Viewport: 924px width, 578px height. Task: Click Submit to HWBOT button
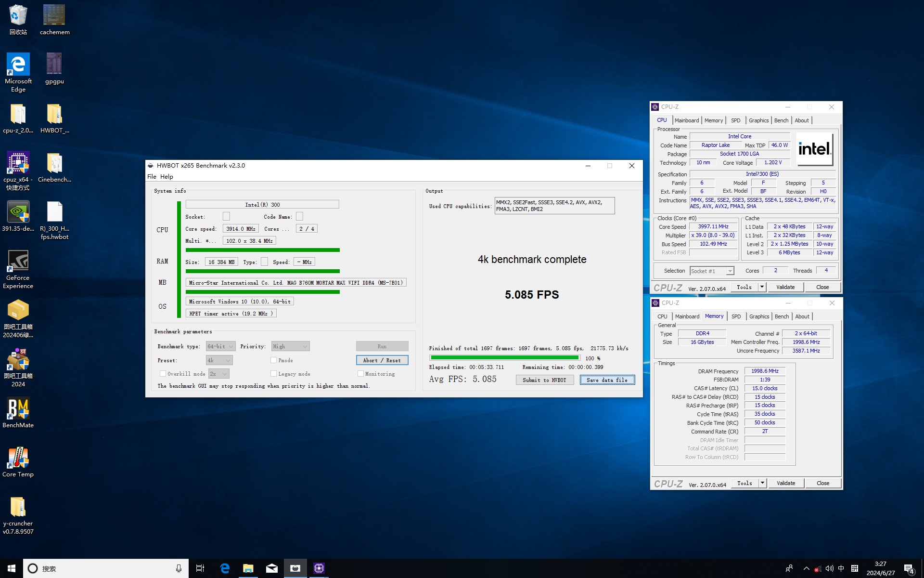[544, 380]
